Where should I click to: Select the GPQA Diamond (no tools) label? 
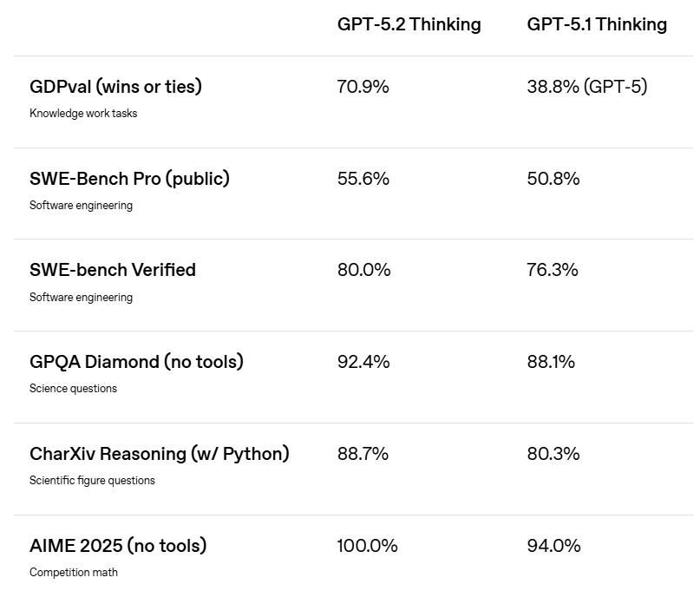click(x=136, y=362)
